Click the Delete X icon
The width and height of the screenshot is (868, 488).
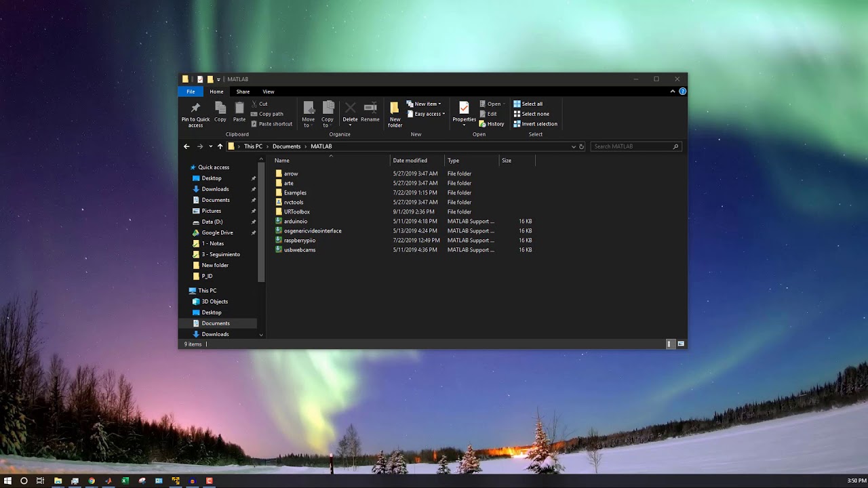(350, 108)
